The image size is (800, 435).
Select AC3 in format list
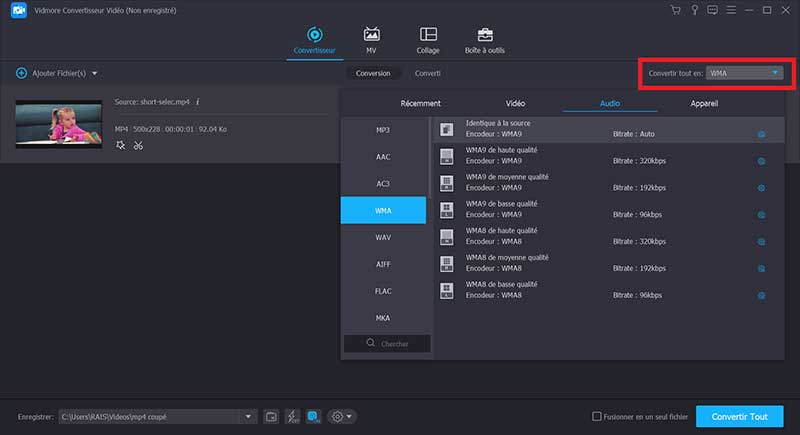(383, 184)
